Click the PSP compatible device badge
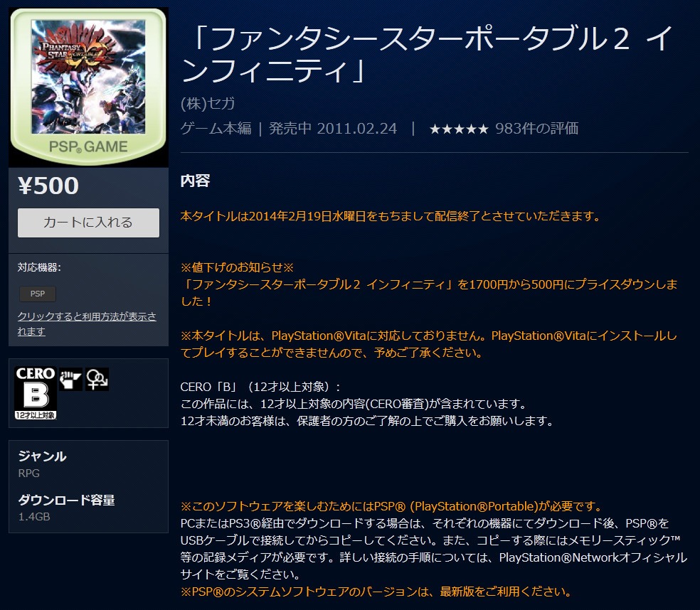 [x=38, y=294]
